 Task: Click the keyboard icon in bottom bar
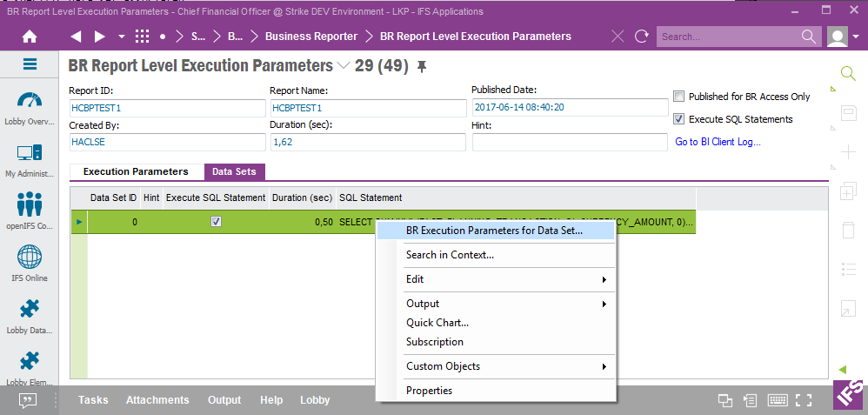pos(778,400)
